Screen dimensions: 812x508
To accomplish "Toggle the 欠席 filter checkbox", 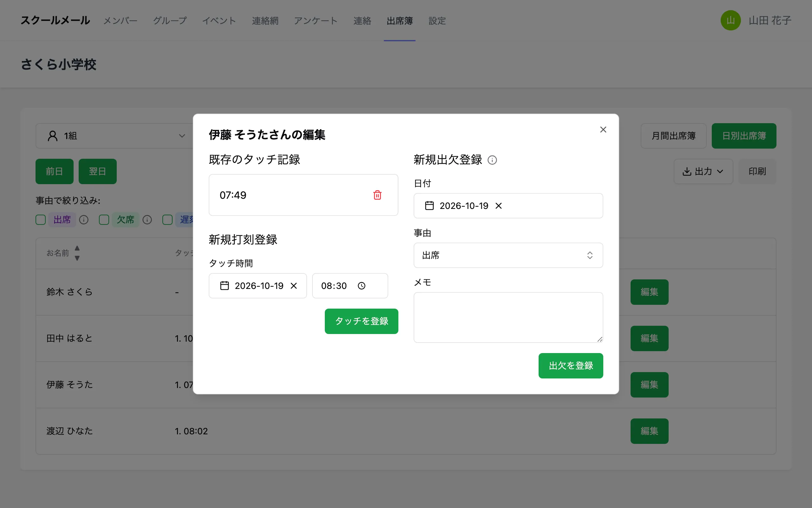I will 104,220.
